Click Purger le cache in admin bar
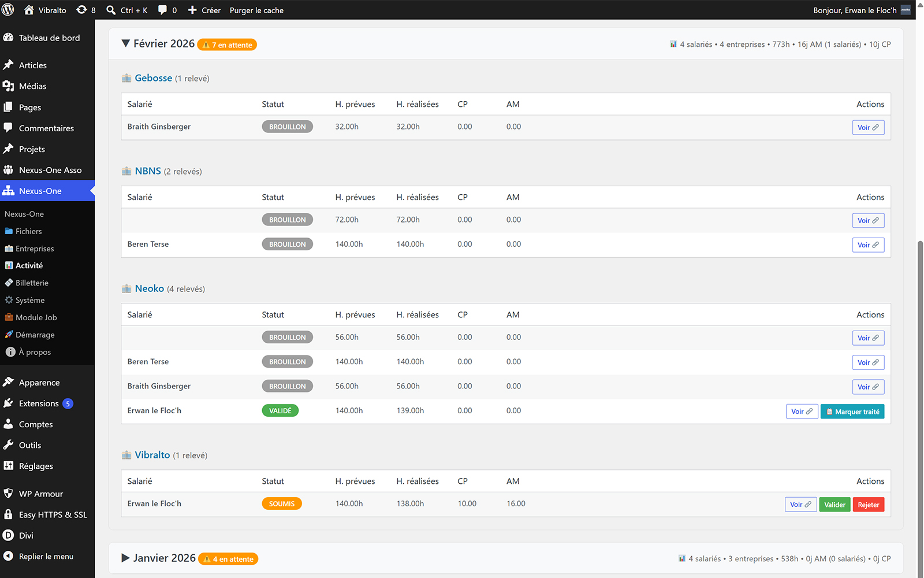 tap(256, 10)
